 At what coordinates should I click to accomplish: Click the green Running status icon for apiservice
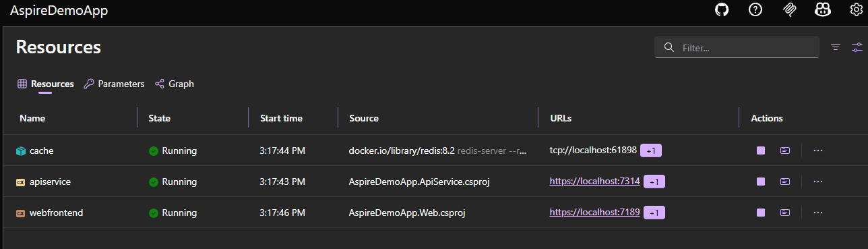[154, 182]
